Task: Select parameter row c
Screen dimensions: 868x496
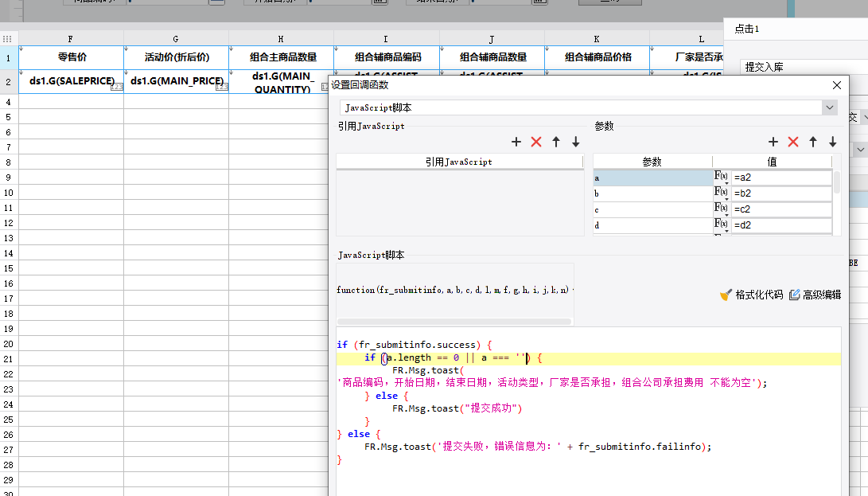Action: click(652, 209)
